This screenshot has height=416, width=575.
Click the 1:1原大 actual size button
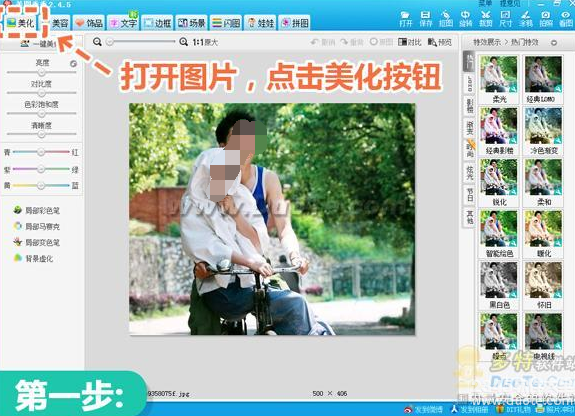click(x=205, y=43)
